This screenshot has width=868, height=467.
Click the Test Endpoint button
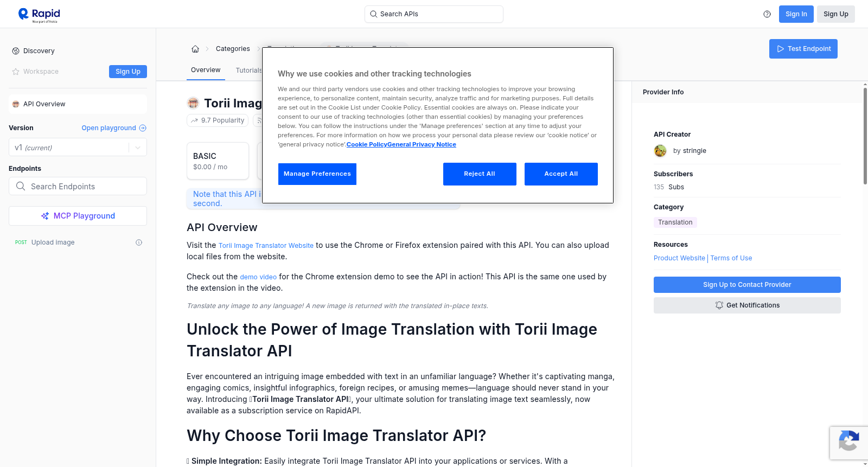(x=803, y=49)
